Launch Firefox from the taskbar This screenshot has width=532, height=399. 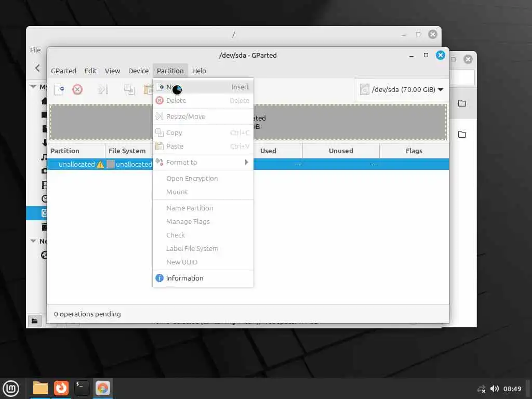click(61, 388)
